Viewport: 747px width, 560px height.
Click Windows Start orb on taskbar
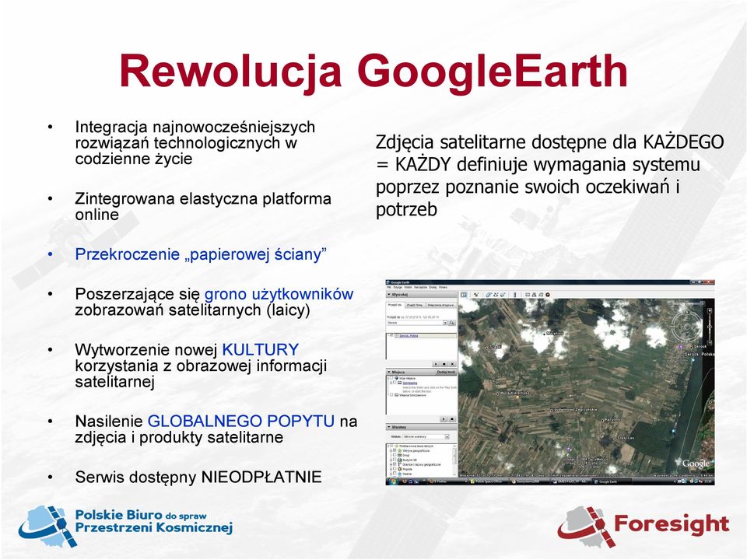tap(392, 481)
